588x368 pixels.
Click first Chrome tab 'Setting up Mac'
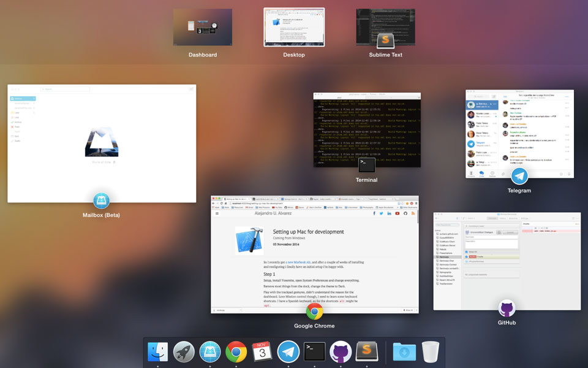(x=237, y=199)
